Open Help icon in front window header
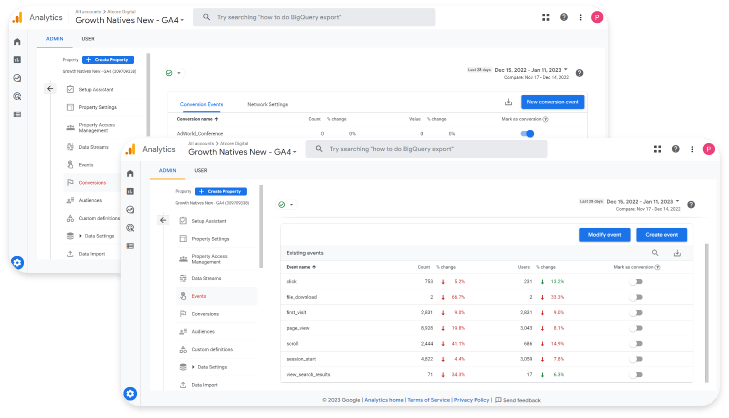This screenshot has width=729, height=418. [676, 149]
